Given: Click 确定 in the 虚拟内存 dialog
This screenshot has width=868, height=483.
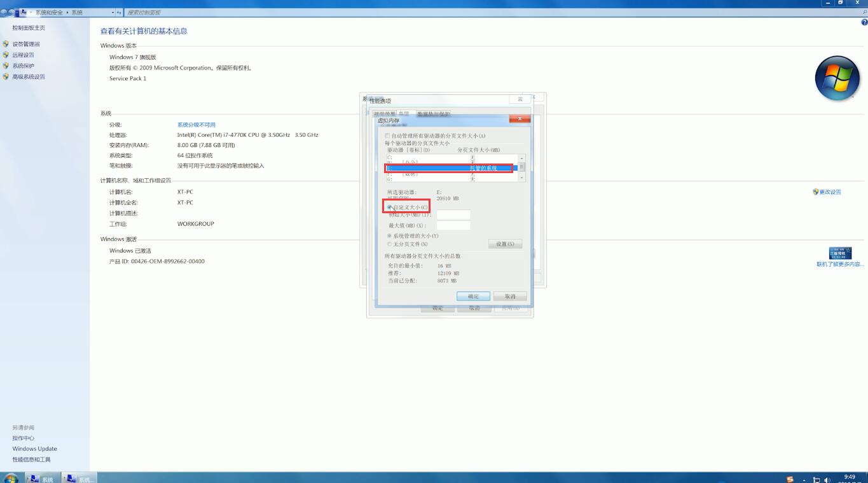Looking at the screenshot, I should (473, 296).
